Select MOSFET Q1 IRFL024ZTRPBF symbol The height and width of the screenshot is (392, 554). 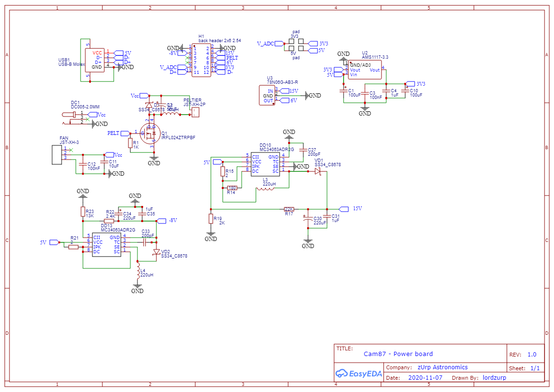(x=151, y=134)
